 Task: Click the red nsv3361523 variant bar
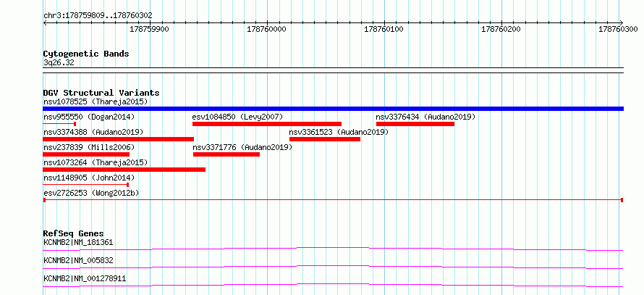click(325, 139)
